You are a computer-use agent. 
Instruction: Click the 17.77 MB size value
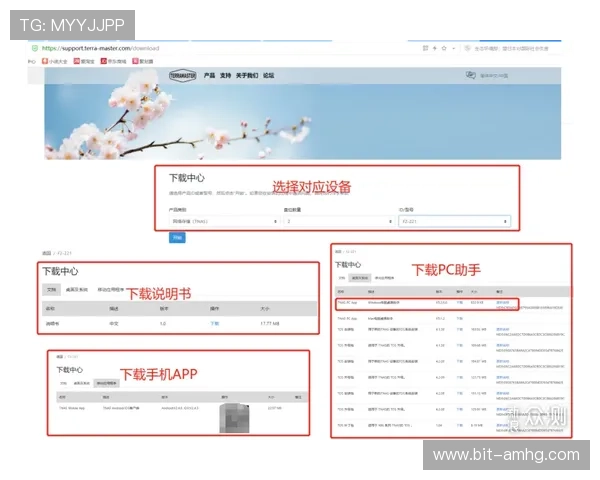[x=270, y=323]
